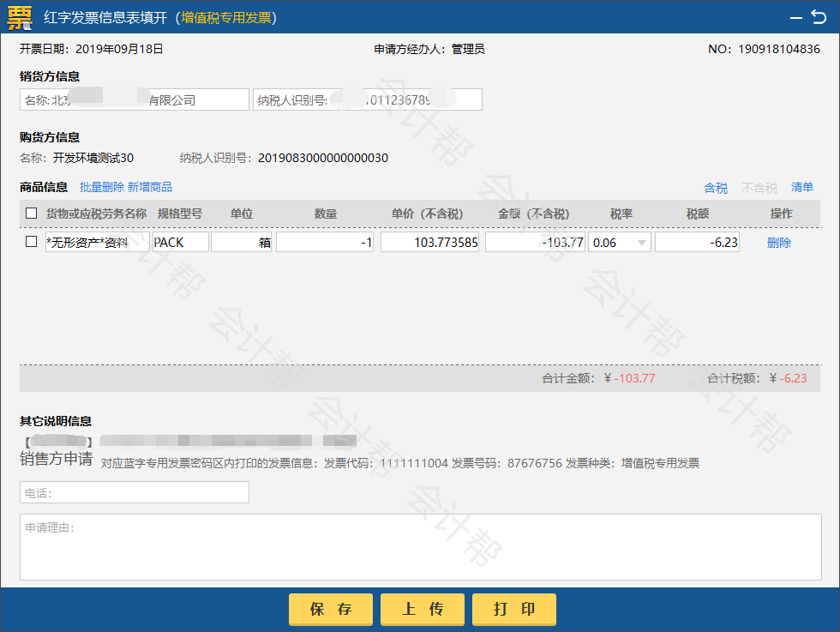The image size is (840, 632).
Task: Click the 申请理由 reason text area
Action: tap(420, 546)
